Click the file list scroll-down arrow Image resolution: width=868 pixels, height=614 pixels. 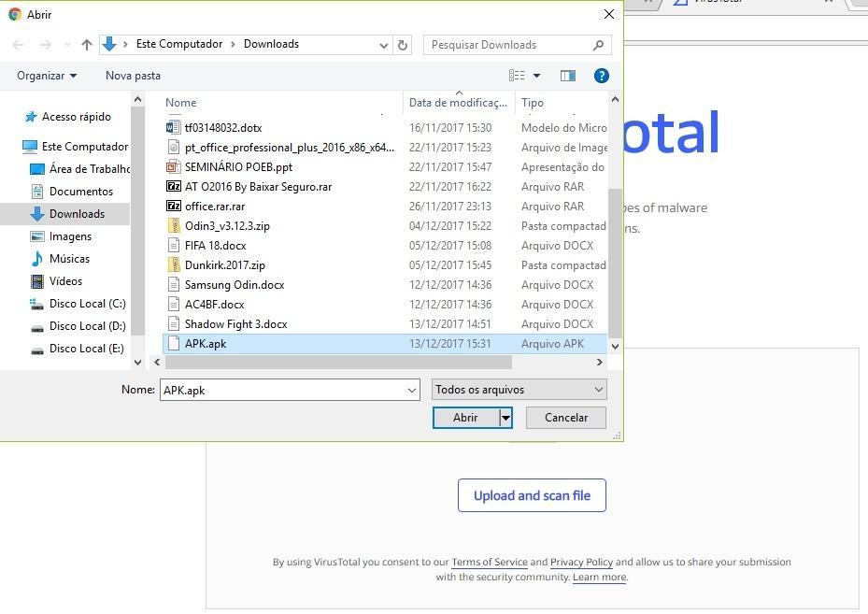615,346
